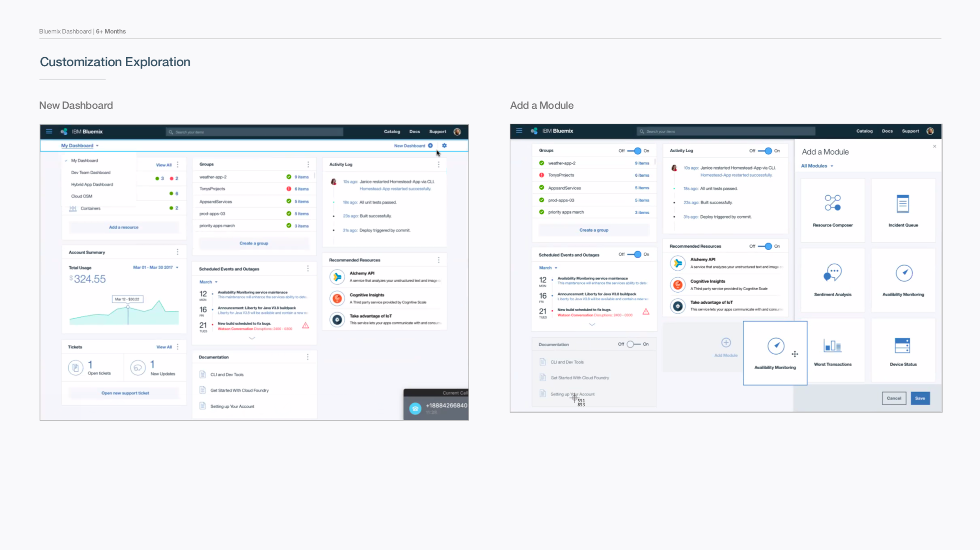The height and width of the screenshot is (550, 980).
Task: Open March month dropdown in Add a Module window
Action: coord(548,268)
